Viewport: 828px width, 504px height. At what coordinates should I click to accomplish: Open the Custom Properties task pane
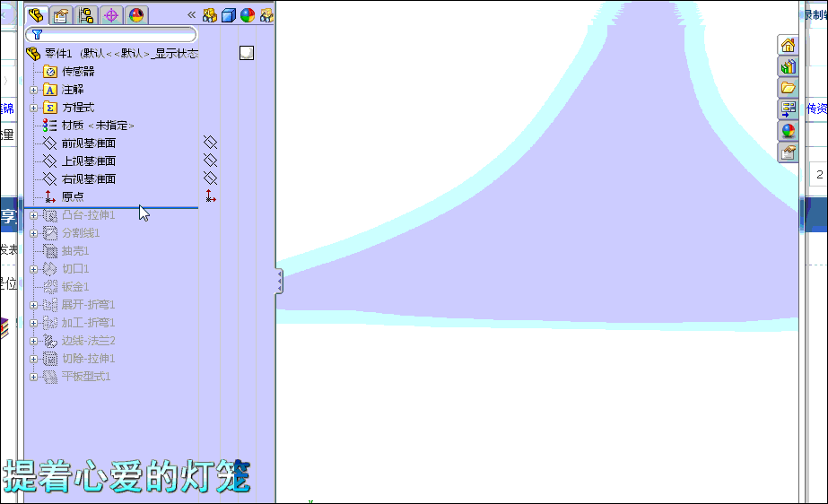788,152
